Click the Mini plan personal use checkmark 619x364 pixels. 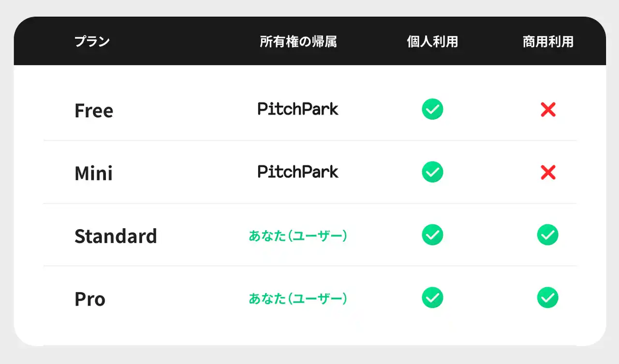(x=432, y=172)
